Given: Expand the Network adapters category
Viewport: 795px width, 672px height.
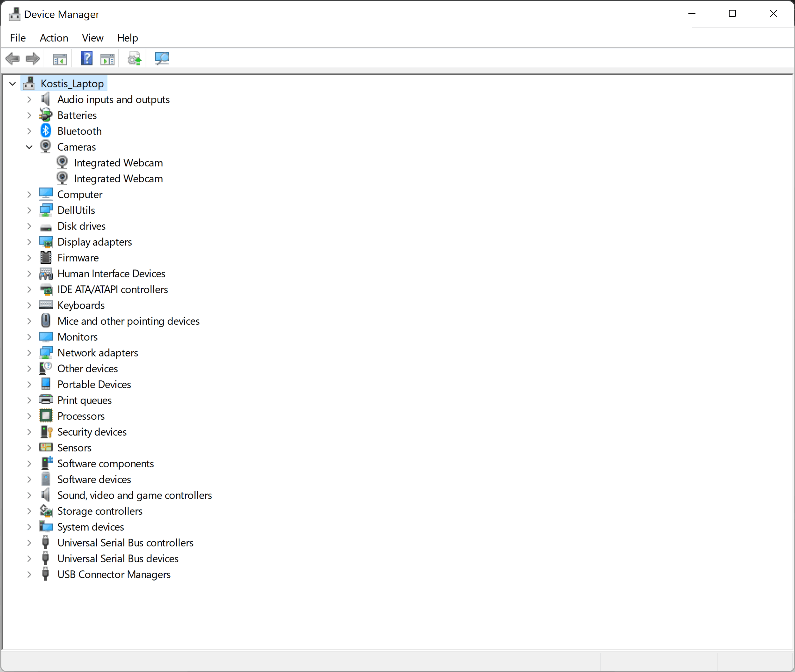Looking at the screenshot, I should coord(29,353).
